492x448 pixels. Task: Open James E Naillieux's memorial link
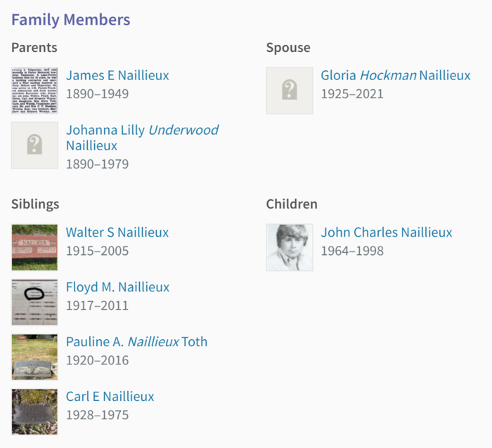coord(117,75)
